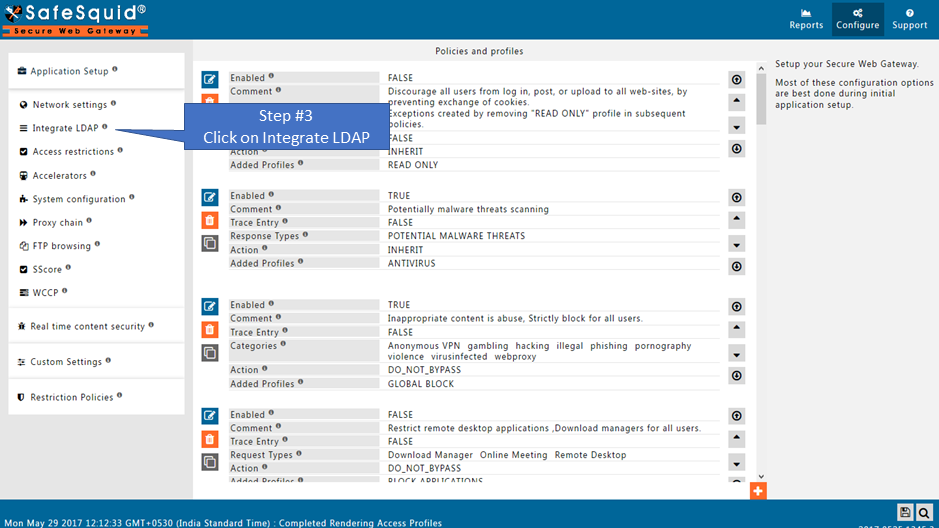Click the edit icon for the malware scanning policy

[210, 197]
